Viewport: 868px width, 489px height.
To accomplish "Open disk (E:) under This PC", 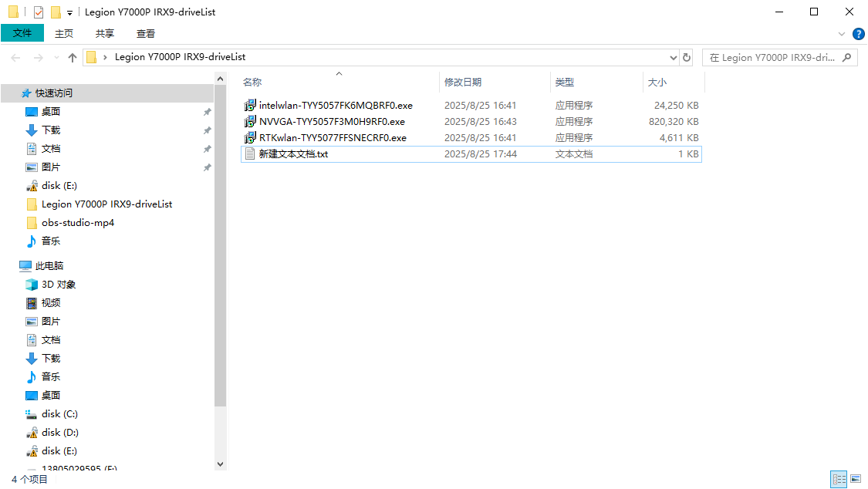I will [59, 451].
